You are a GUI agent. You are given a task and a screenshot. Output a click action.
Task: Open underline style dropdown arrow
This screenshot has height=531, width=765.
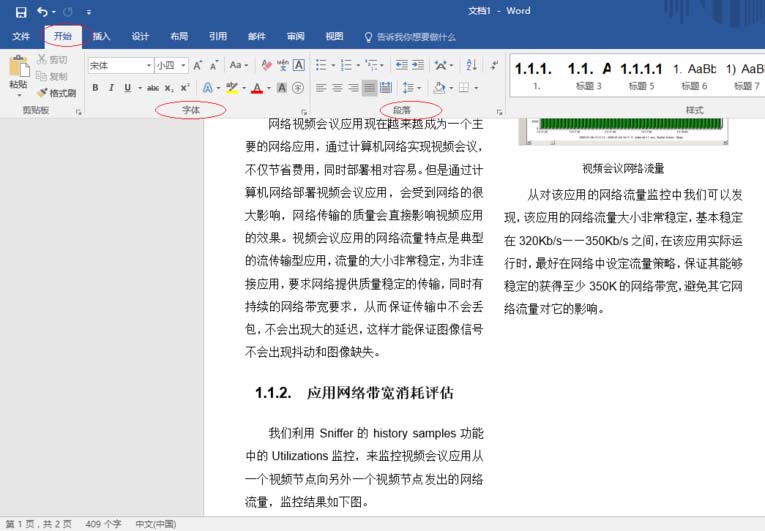tap(140, 88)
